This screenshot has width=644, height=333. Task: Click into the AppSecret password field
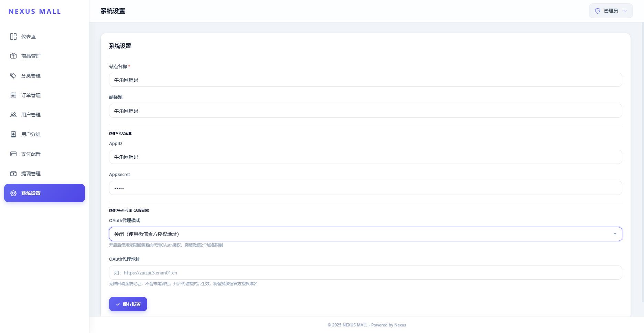pyautogui.click(x=365, y=188)
